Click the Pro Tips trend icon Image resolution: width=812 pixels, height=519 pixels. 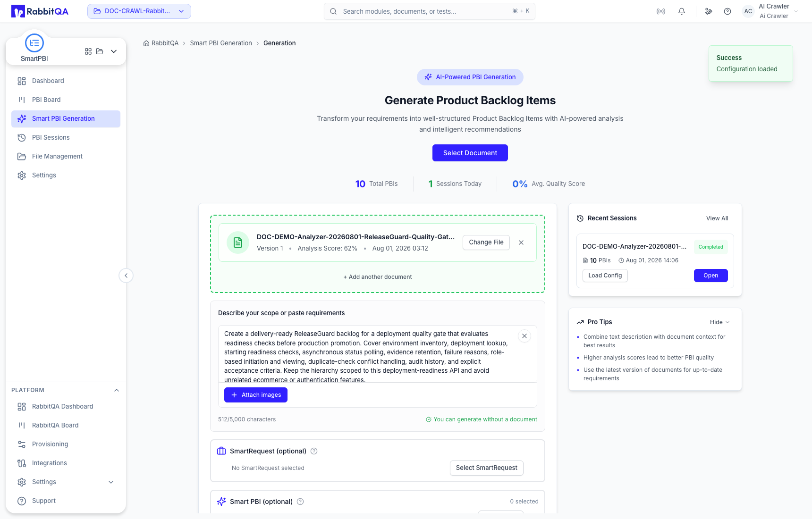580,322
